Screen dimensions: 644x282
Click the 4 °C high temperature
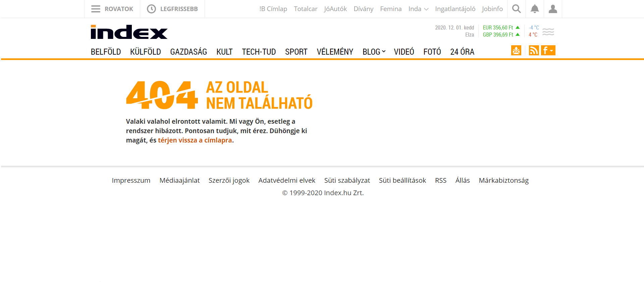(533, 35)
